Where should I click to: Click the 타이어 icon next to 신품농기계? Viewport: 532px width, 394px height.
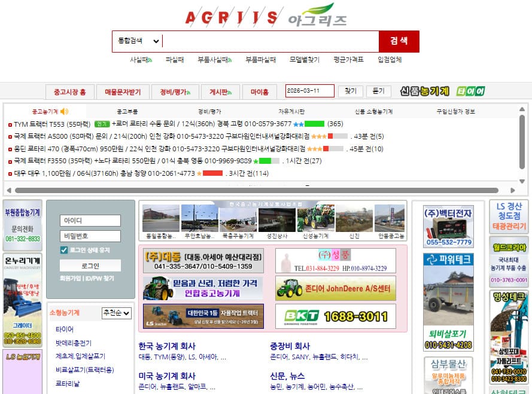click(x=471, y=91)
